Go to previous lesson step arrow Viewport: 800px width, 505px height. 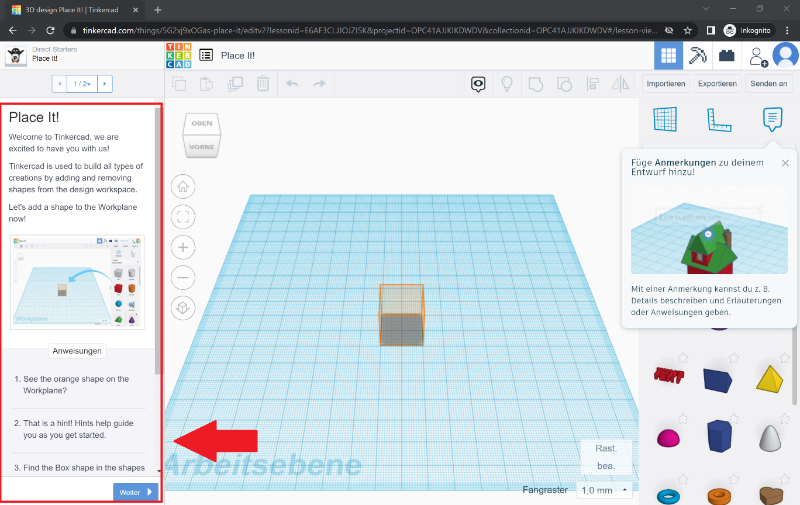pyautogui.click(x=59, y=84)
